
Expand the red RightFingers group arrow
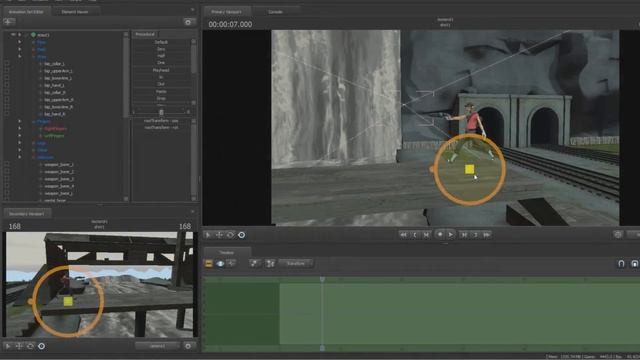(x=20, y=129)
